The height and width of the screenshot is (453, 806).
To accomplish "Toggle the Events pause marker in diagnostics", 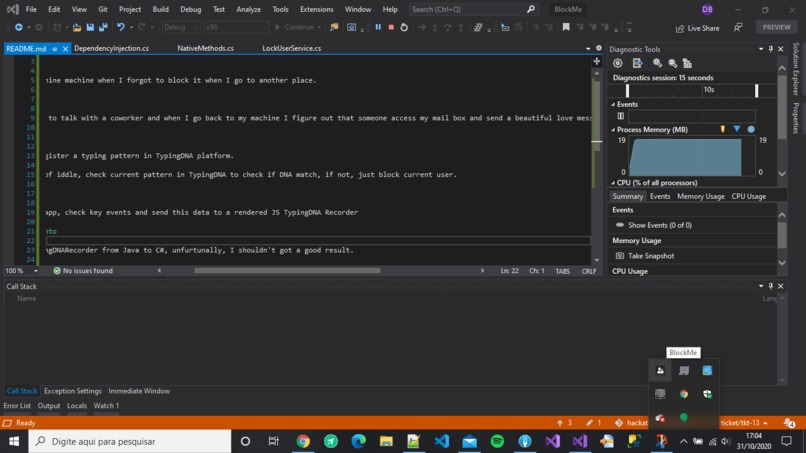I will coord(620,116).
